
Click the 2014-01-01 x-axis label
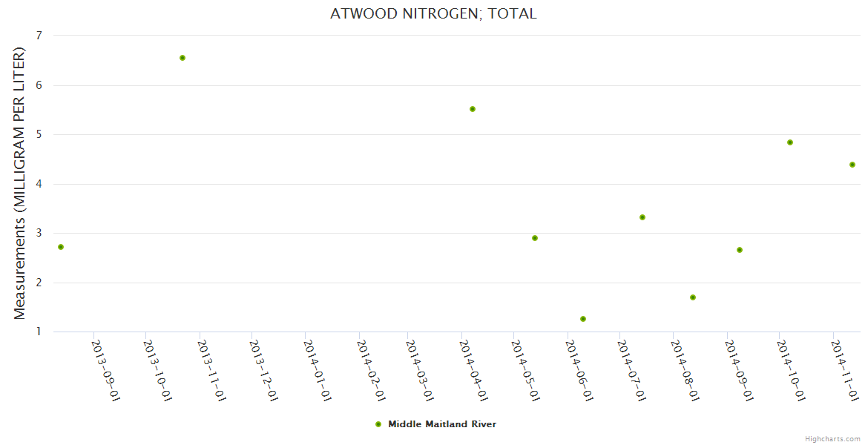tap(318, 370)
